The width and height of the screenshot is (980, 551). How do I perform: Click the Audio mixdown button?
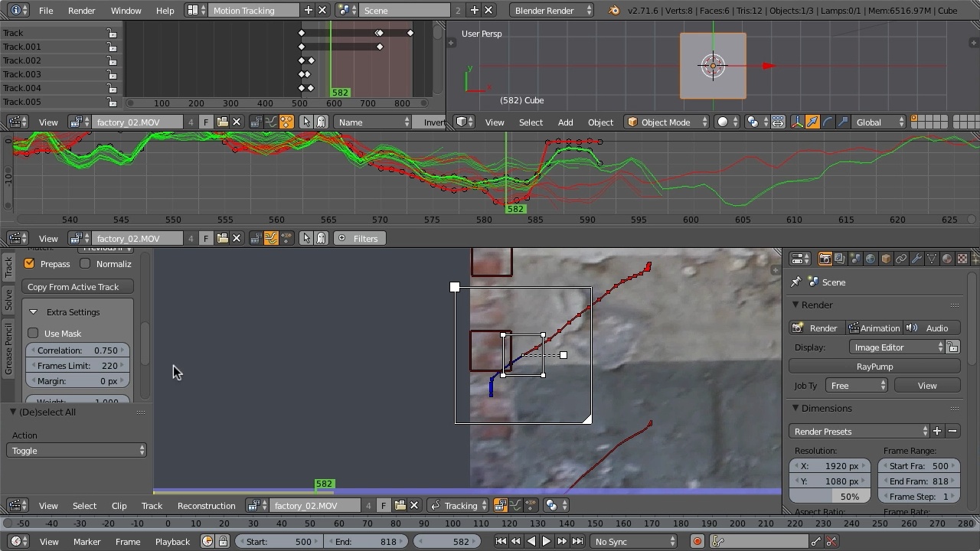(x=930, y=328)
